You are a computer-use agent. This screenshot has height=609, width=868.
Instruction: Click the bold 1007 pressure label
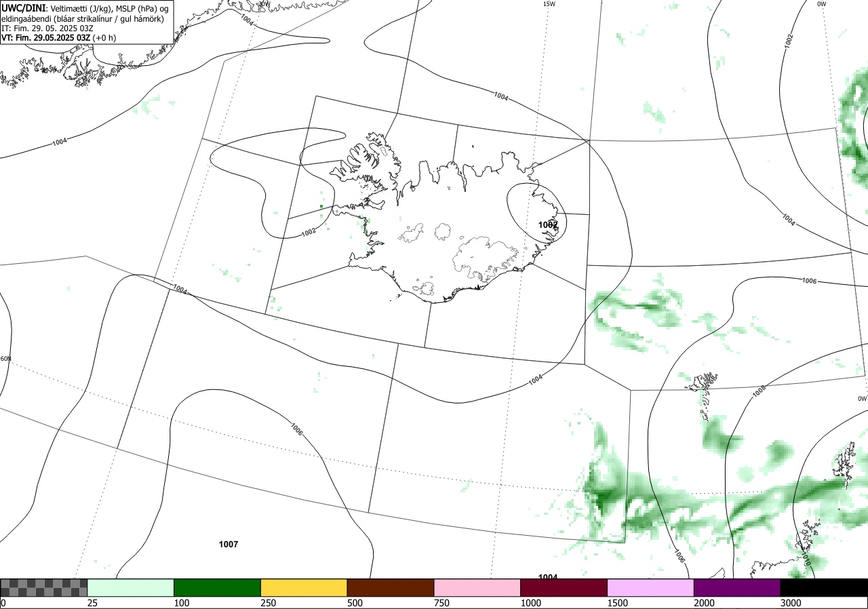(x=229, y=545)
